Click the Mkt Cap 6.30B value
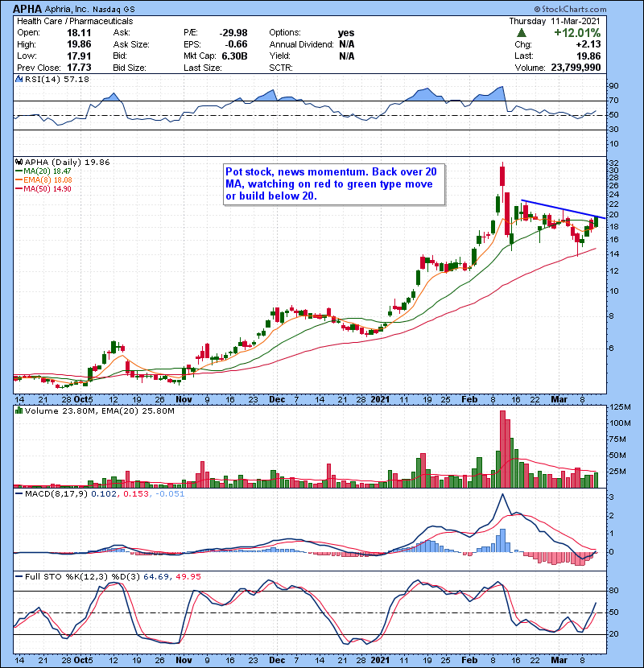 [x=234, y=56]
